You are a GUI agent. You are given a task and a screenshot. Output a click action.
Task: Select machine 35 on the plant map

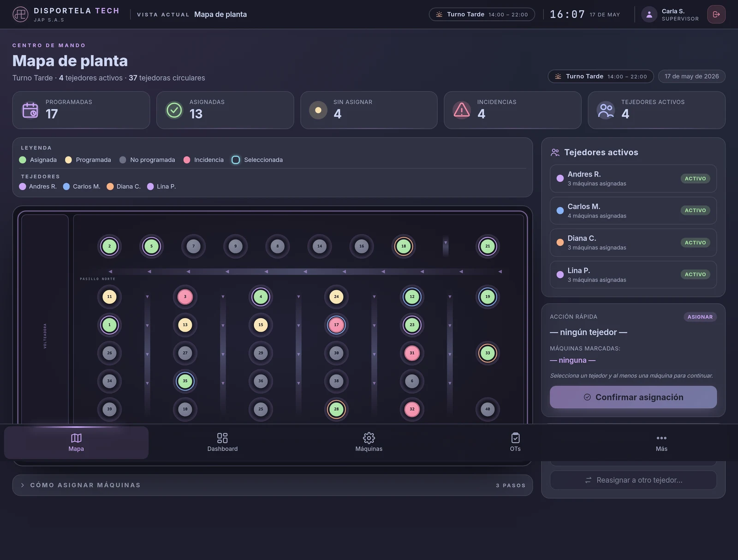(x=185, y=381)
